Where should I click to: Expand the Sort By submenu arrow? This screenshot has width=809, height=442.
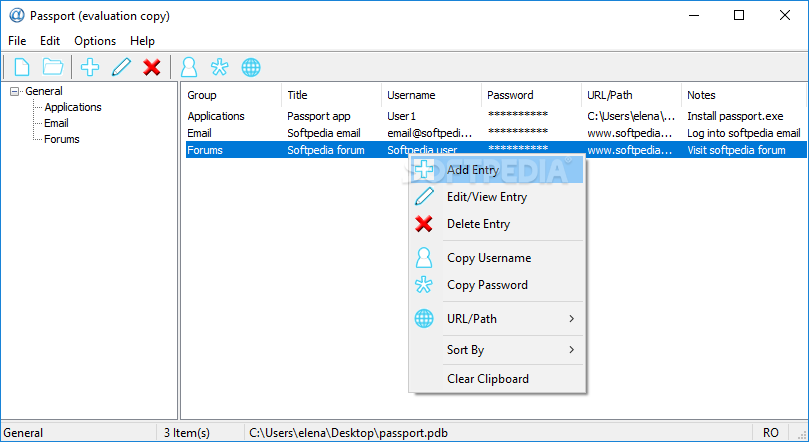click(x=571, y=350)
